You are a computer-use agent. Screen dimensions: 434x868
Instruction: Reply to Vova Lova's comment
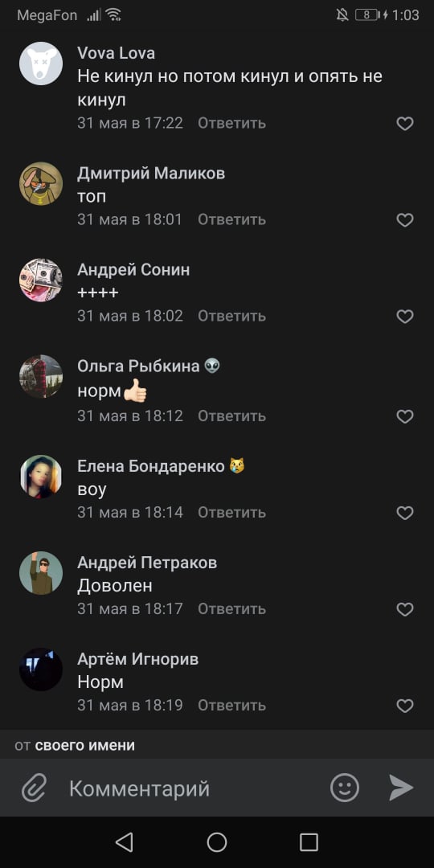click(232, 123)
